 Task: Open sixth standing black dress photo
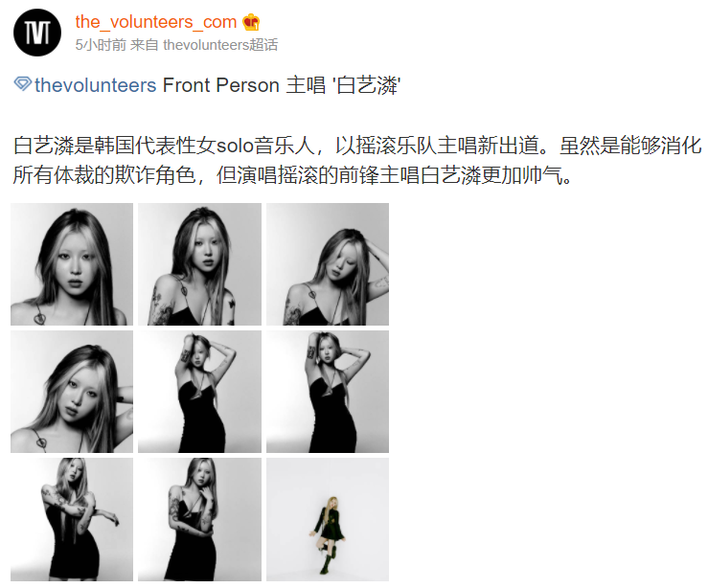(328, 392)
